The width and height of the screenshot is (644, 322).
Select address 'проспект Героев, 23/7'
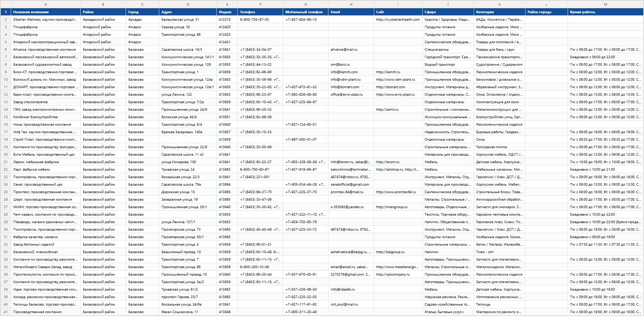pyautogui.click(x=188, y=297)
